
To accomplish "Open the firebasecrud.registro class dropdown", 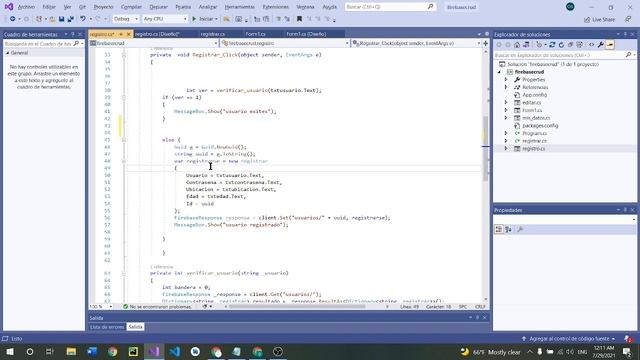I will 285,43.
